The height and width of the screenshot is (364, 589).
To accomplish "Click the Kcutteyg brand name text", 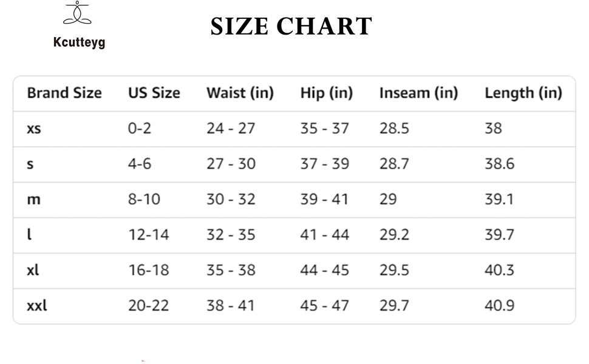I will tap(78, 42).
